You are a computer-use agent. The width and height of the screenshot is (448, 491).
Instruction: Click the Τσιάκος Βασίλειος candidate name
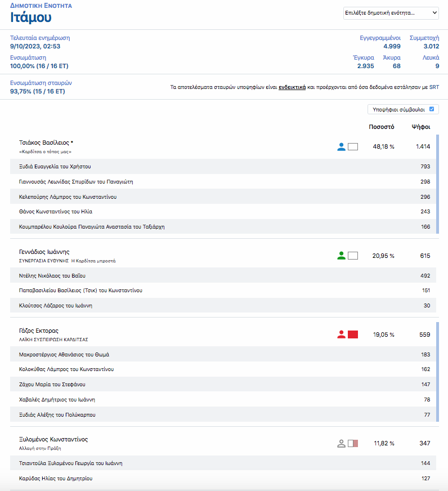(x=44, y=143)
